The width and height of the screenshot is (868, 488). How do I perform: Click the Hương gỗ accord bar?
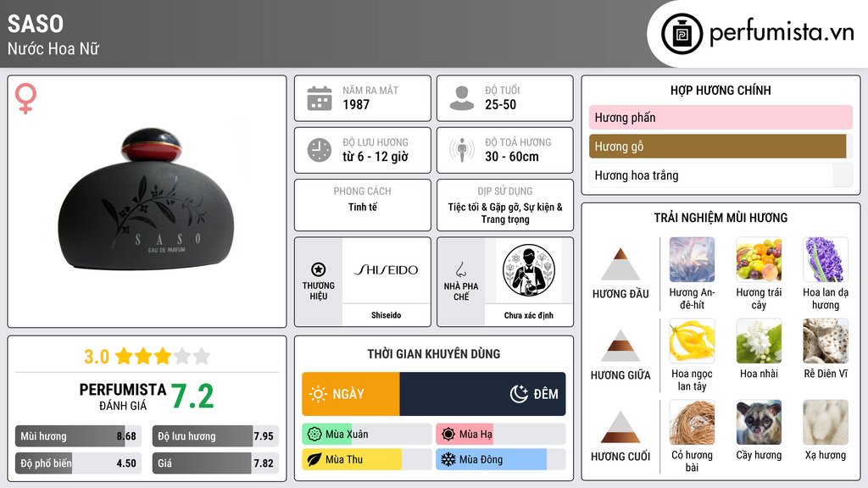click(x=721, y=146)
